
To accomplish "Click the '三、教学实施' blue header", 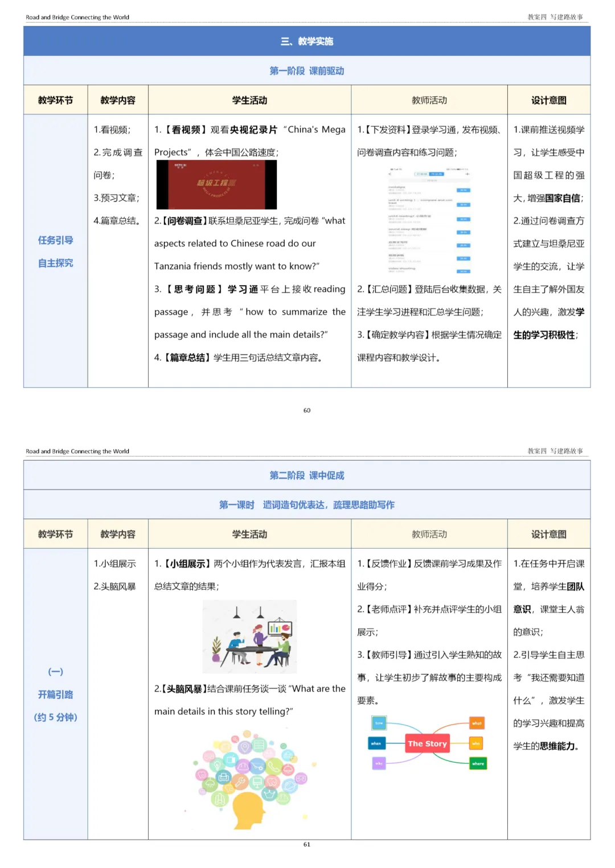I will click(x=307, y=41).
